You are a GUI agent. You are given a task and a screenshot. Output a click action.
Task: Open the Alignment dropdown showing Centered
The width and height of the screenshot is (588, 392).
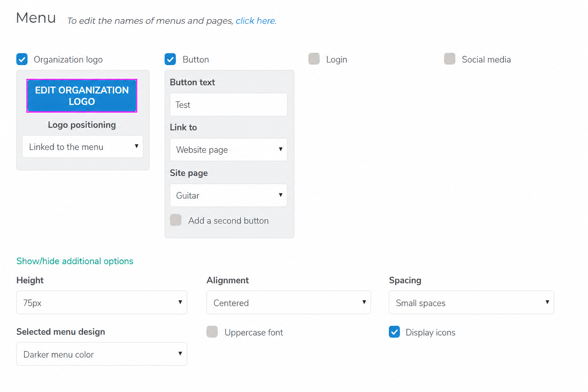(x=289, y=302)
